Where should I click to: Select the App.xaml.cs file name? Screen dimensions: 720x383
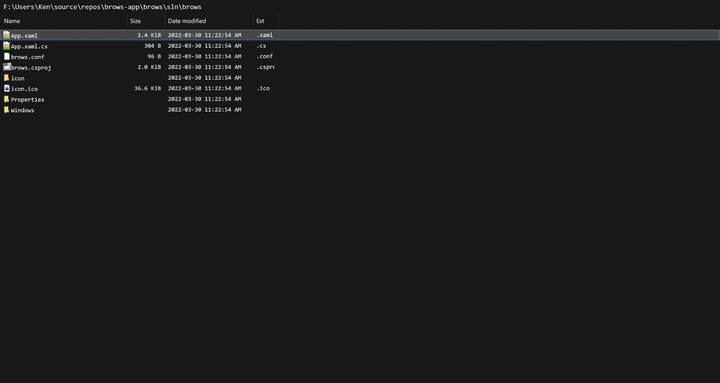click(x=29, y=46)
